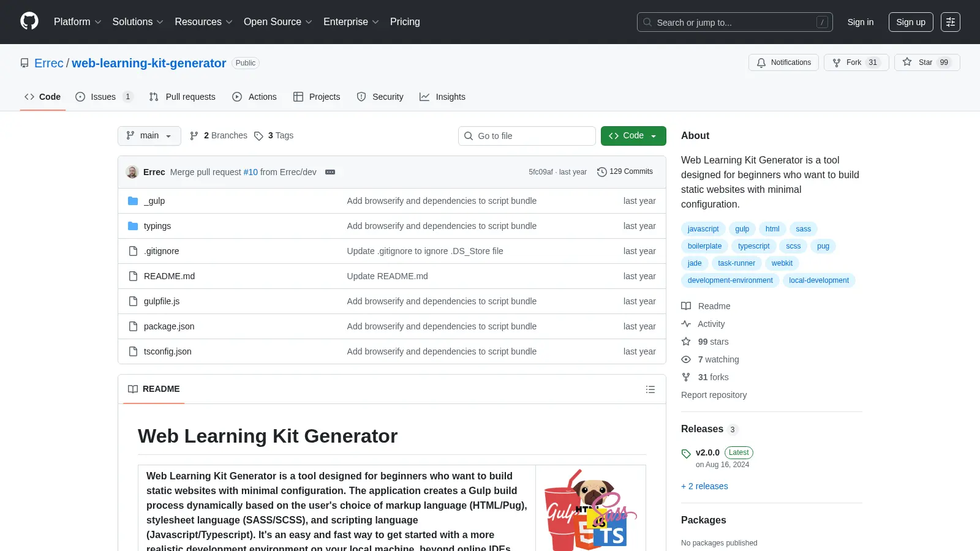Click the typescript topic tag
Viewport: 980px width, 551px height.
tap(754, 246)
